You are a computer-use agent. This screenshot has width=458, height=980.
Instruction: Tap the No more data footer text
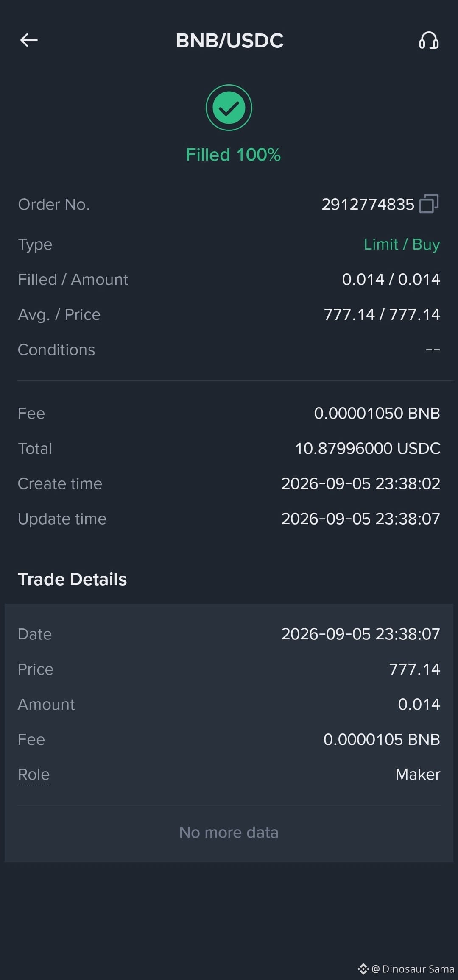[229, 832]
